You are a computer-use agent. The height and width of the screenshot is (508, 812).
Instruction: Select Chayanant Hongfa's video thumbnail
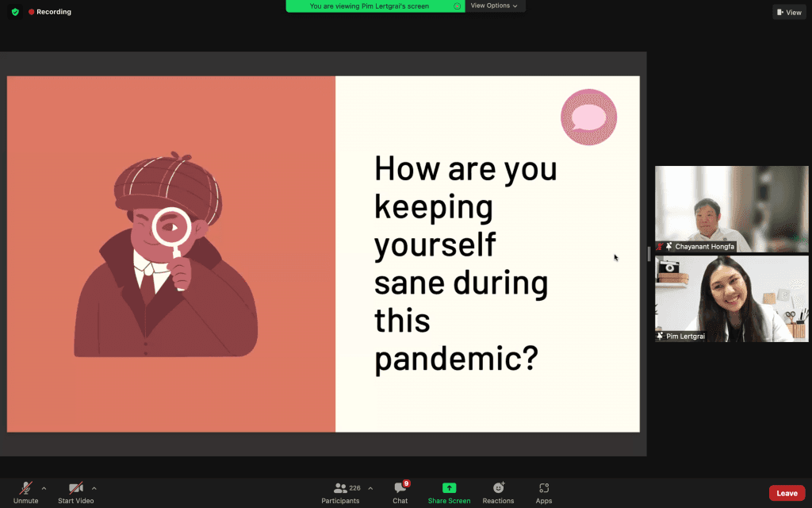click(x=731, y=208)
